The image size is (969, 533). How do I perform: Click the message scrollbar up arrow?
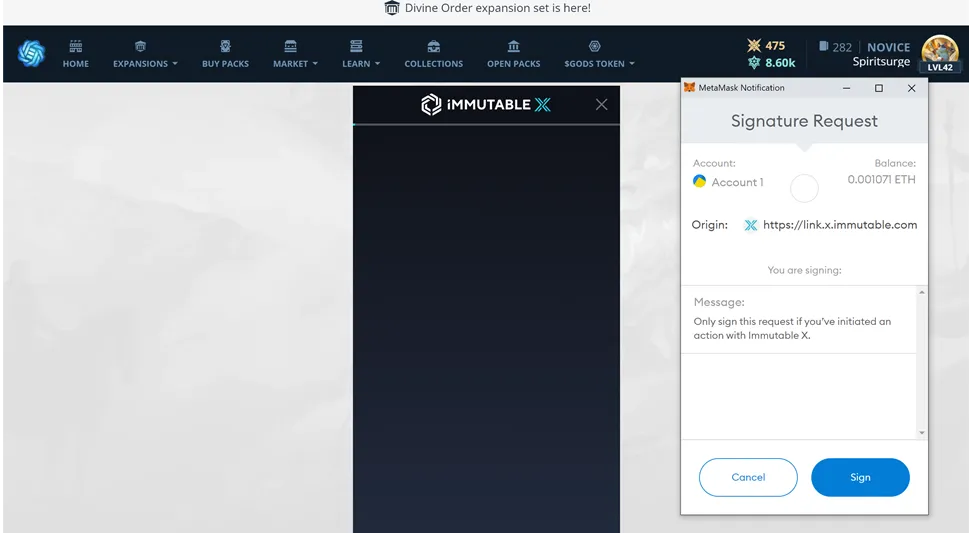(922, 292)
